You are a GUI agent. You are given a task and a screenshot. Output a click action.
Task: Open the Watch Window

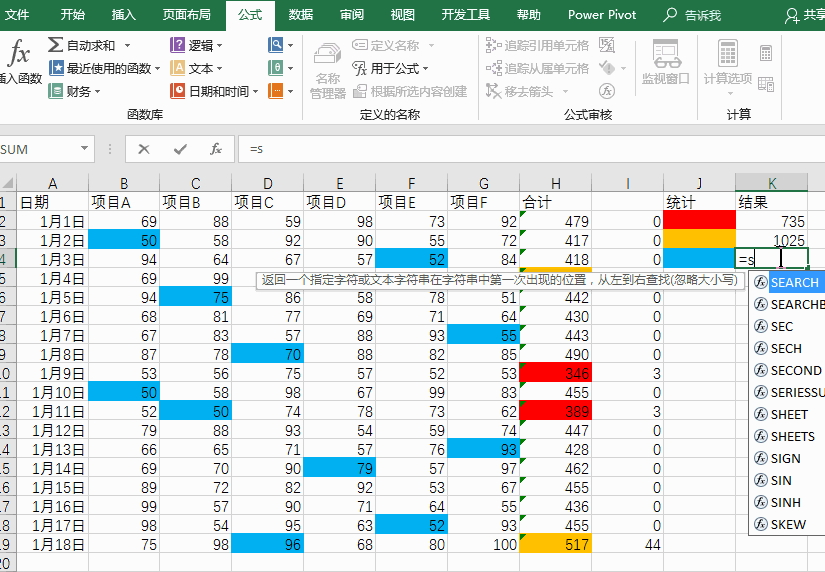click(x=666, y=62)
